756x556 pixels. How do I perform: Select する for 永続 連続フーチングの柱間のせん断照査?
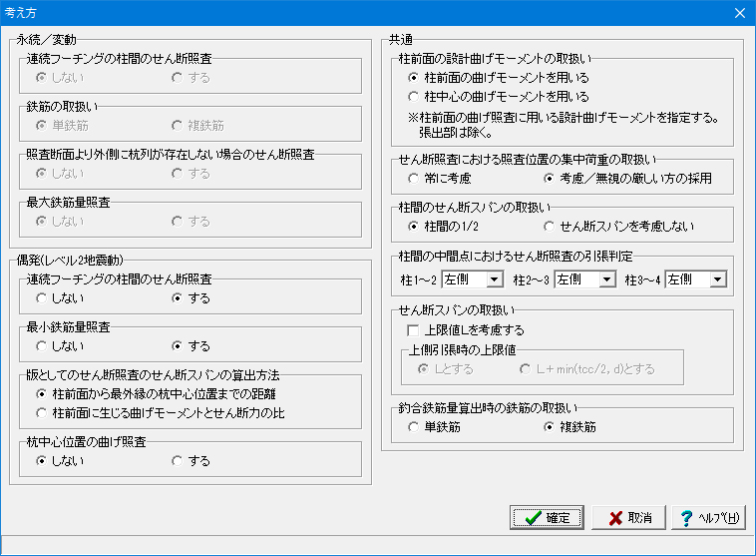190,78
